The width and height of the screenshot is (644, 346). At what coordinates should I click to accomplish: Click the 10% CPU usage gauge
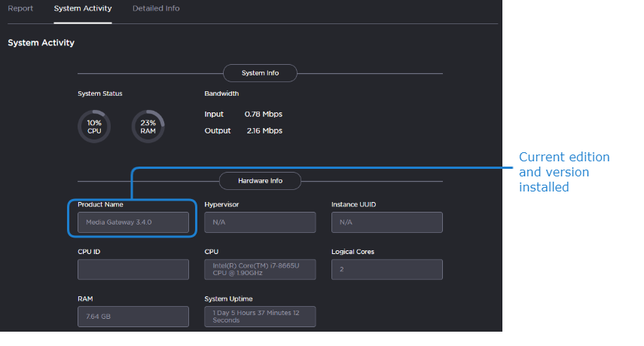click(94, 127)
